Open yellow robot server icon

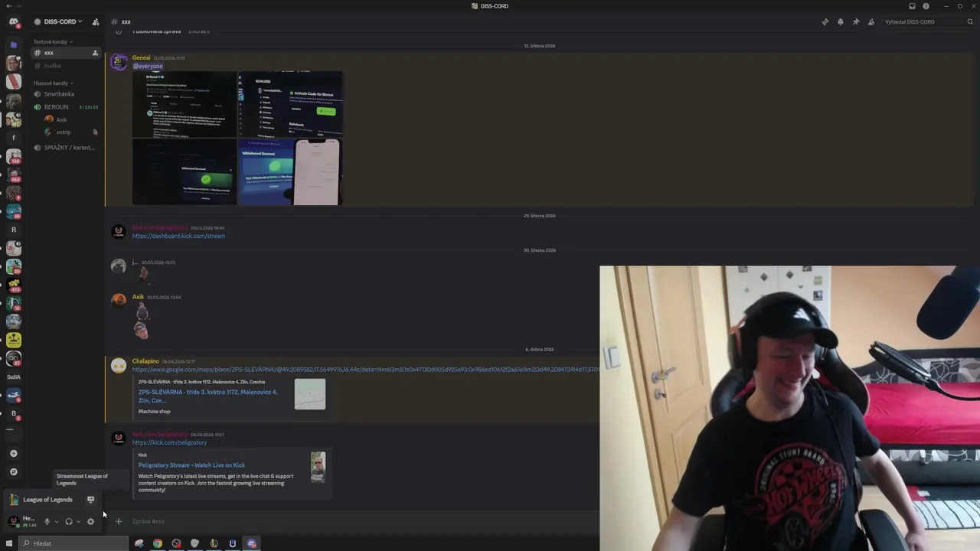pyautogui.click(x=13, y=340)
